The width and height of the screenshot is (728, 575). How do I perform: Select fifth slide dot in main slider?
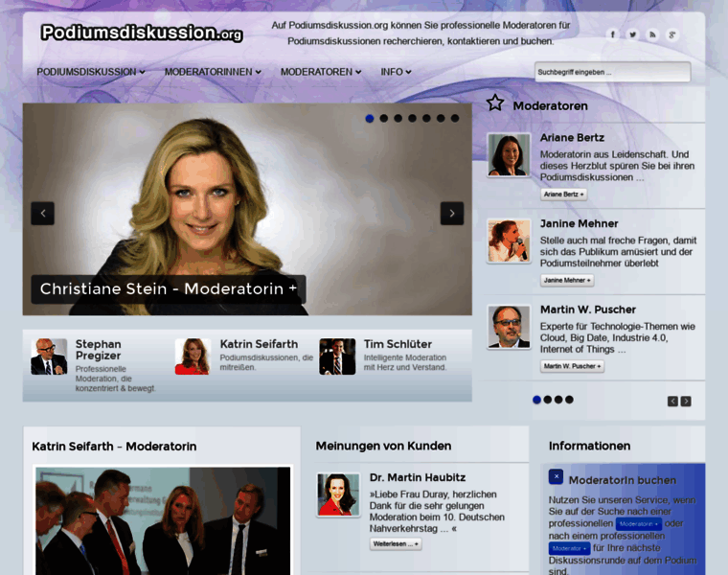click(x=426, y=119)
